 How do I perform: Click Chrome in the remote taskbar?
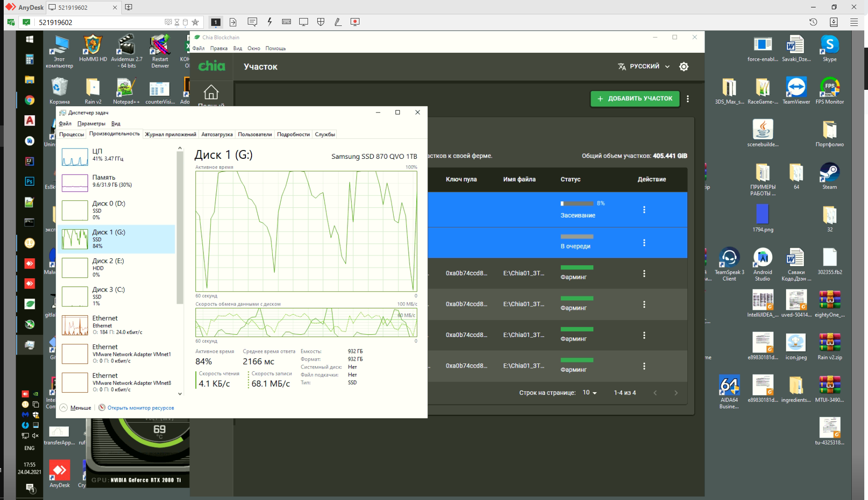point(30,100)
